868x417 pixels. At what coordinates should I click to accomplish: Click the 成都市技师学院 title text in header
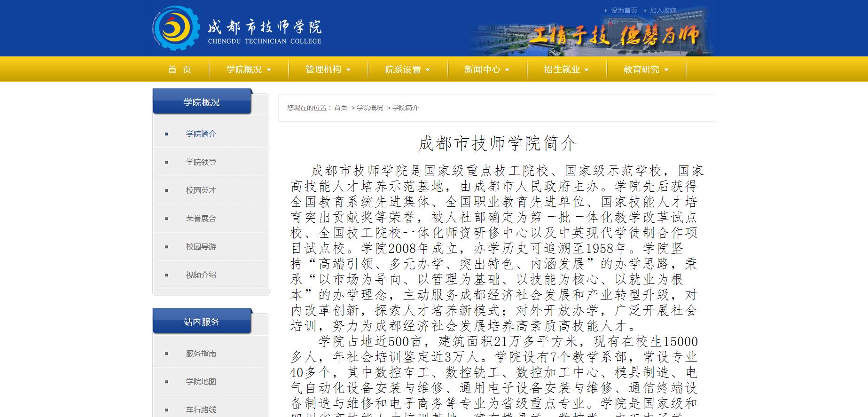click(265, 27)
